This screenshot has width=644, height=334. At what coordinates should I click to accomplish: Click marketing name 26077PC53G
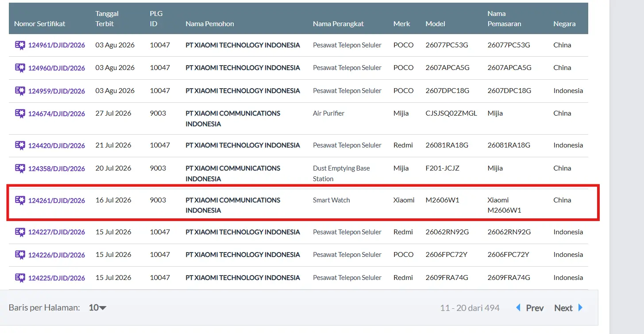pyautogui.click(x=509, y=45)
